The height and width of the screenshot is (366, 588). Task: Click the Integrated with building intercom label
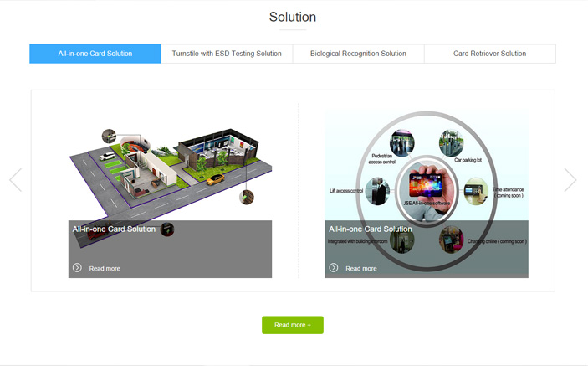click(358, 241)
